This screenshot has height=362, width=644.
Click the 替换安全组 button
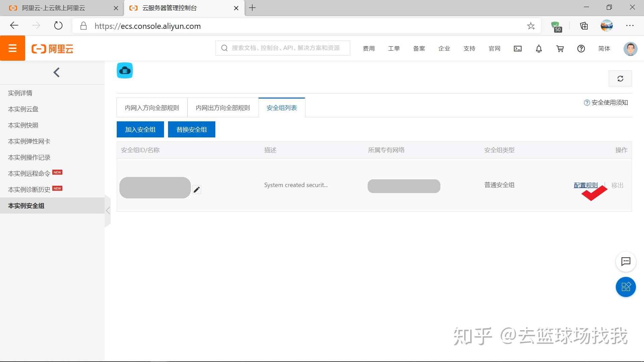(x=192, y=130)
